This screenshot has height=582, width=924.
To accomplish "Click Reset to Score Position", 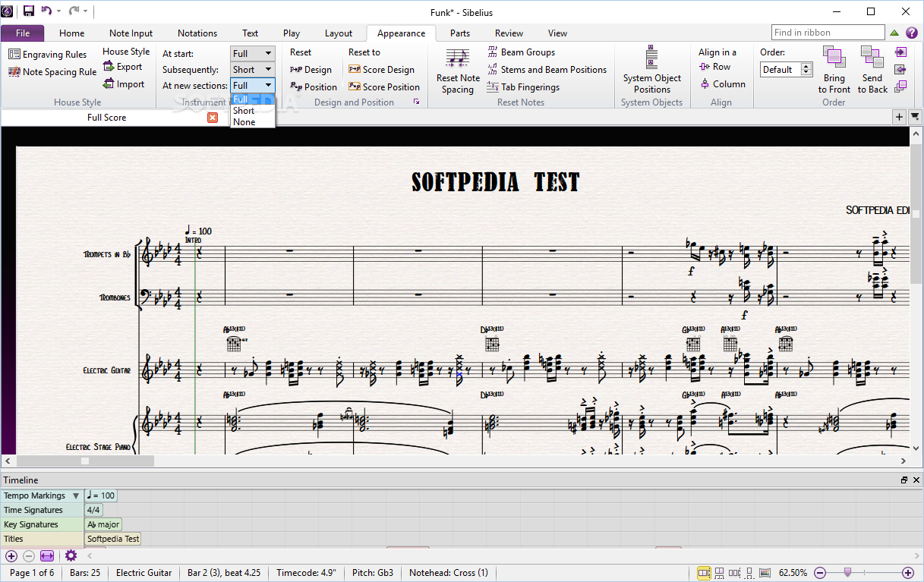I will pos(384,87).
